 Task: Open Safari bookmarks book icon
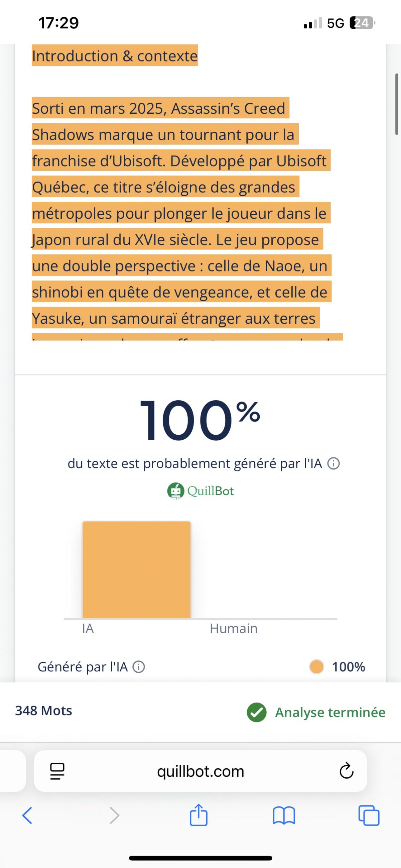point(284,816)
